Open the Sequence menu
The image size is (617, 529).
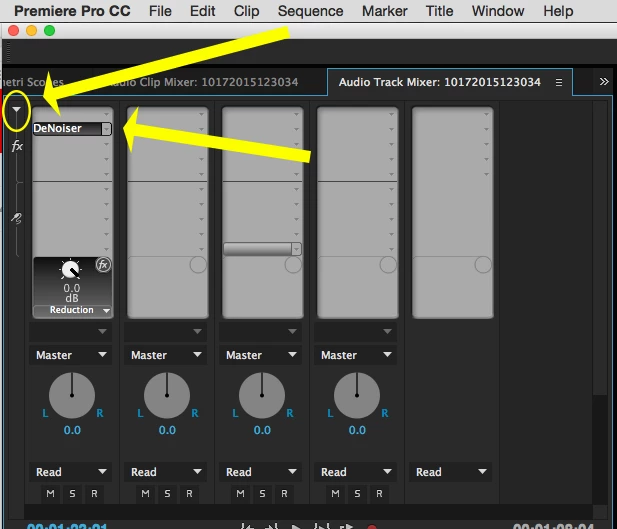click(310, 11)
